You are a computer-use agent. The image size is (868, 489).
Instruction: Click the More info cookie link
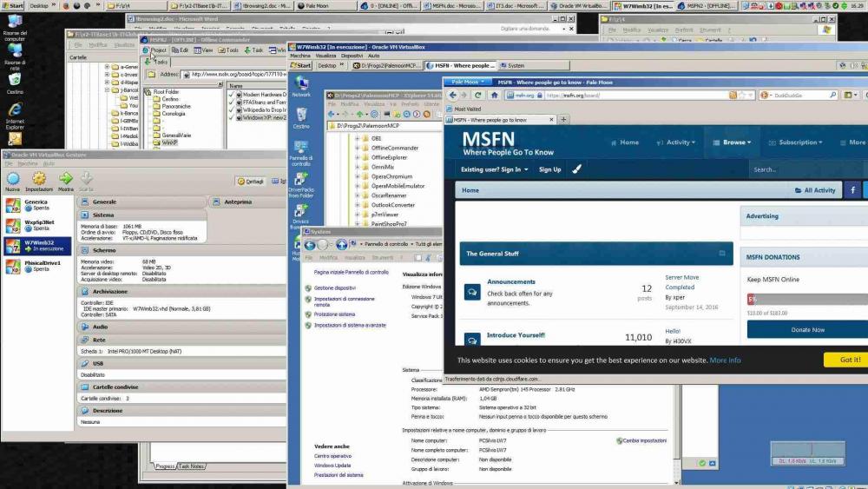[x=725, y=360]
